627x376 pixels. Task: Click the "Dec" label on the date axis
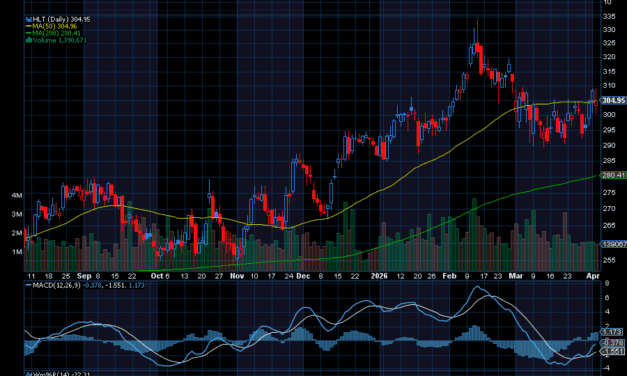303,276
